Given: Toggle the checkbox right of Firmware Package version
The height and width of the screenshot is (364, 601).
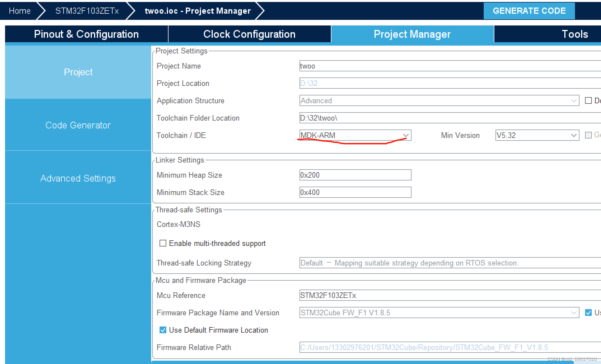Looking at the screenshot, I should point(588,313).
